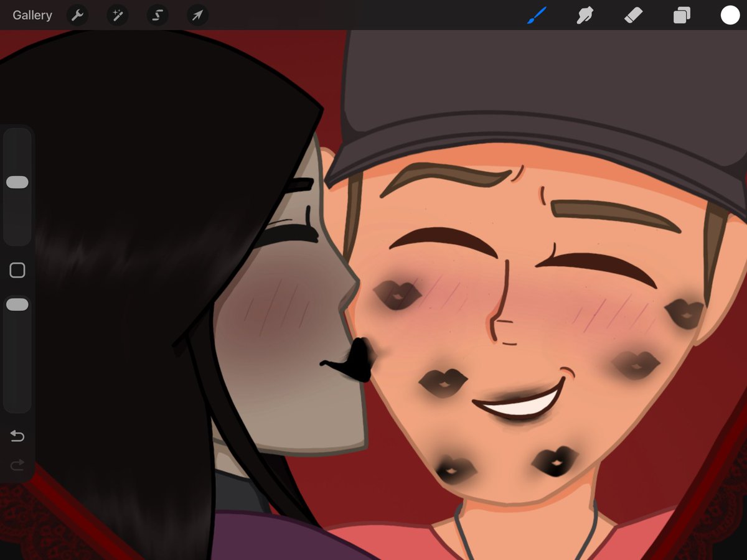747x560 pixels.
Task: Open the Actions wrench menu
Action: tap(77, 15)
